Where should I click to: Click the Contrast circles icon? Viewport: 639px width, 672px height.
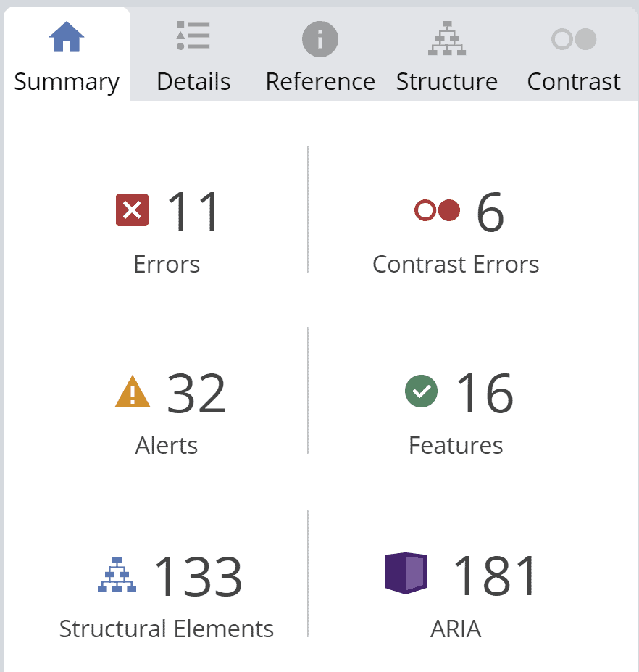pyautogui.click(x=574, y=38)
